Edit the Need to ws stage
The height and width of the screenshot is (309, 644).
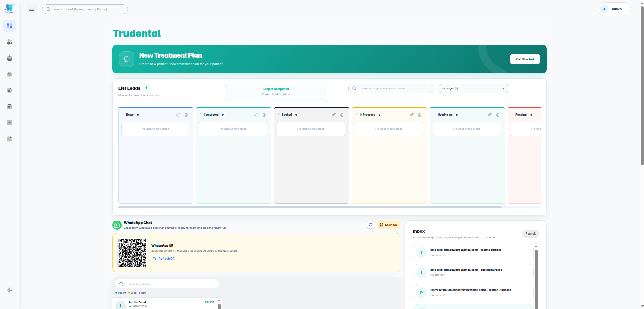click(490, 115)
